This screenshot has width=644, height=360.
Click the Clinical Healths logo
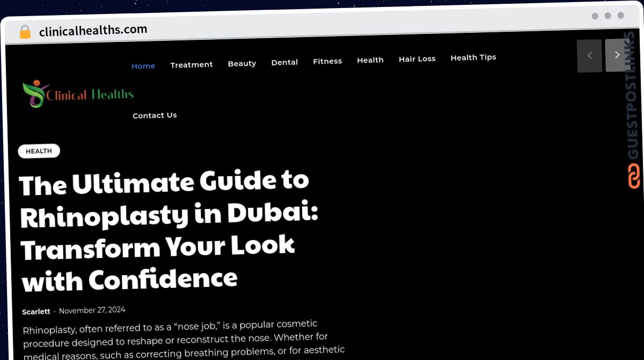78,94
